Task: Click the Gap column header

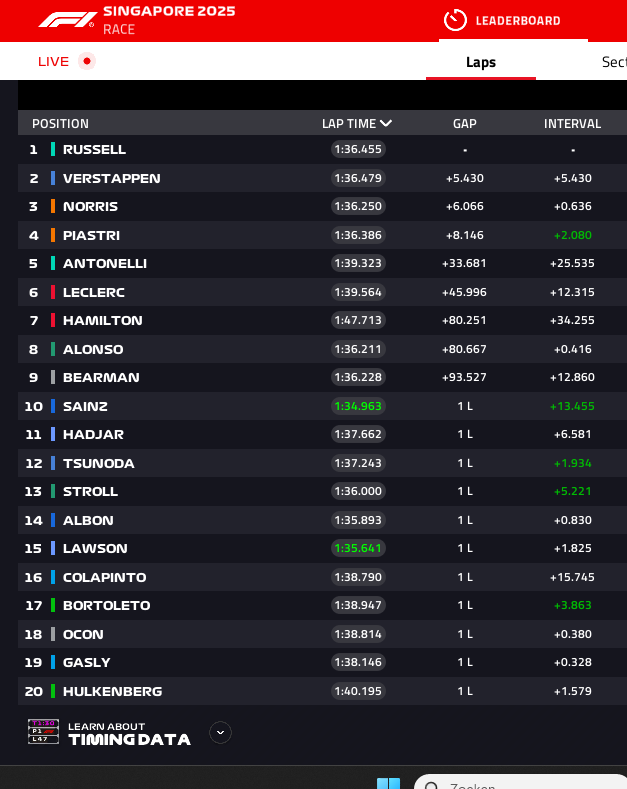Action: [464, 124]
